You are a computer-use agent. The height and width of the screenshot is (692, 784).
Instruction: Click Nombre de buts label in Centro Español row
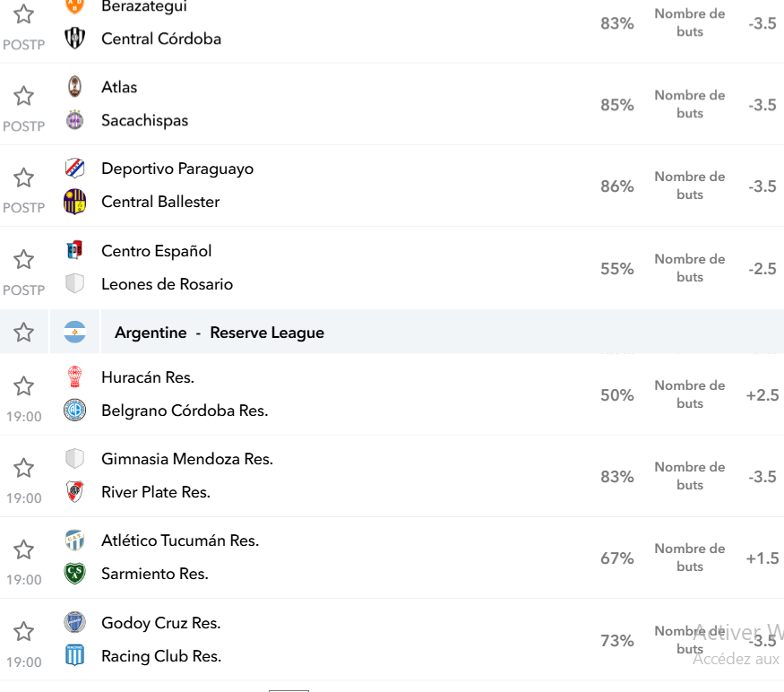pyautogui.click(x=690, y=268)
